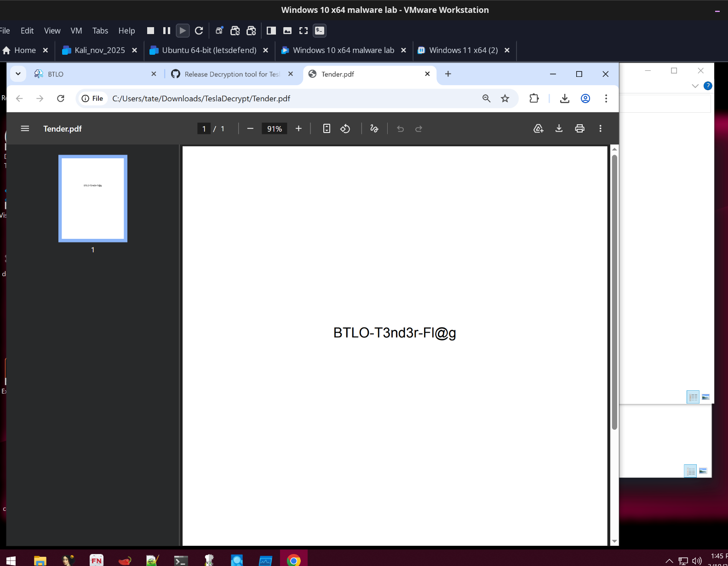Select the page 1 thumbnail
The height and width of the screenshot is (566, 728).
pos(93,198)
